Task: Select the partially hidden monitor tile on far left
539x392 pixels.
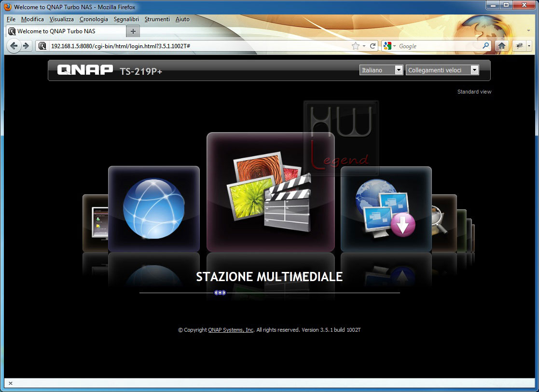Action: pos(96,223)
